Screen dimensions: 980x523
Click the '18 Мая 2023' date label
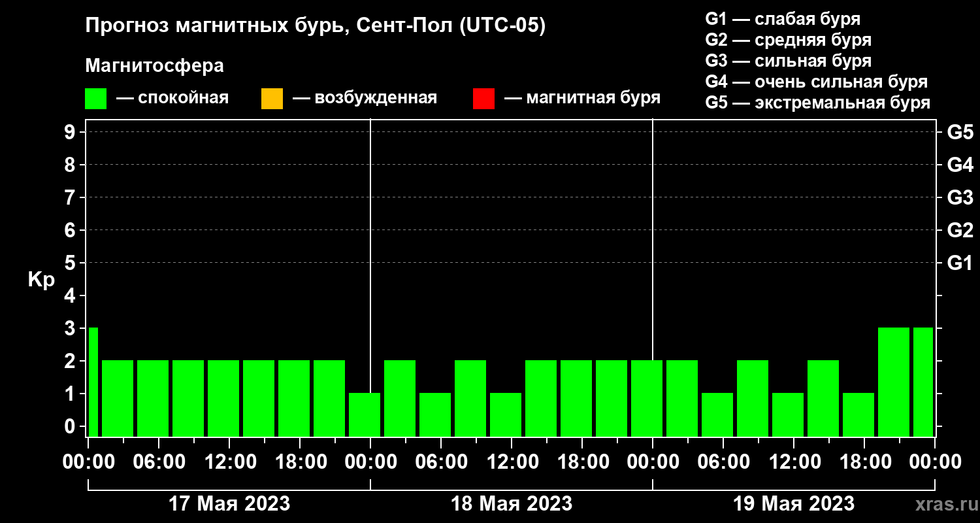(x=512, y=503)
